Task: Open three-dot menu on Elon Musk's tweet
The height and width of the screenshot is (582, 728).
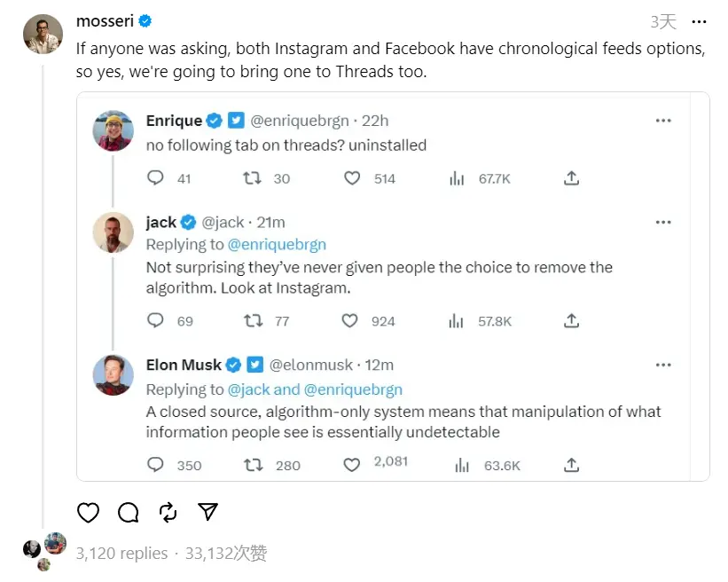Action: [x=663, y=365]
